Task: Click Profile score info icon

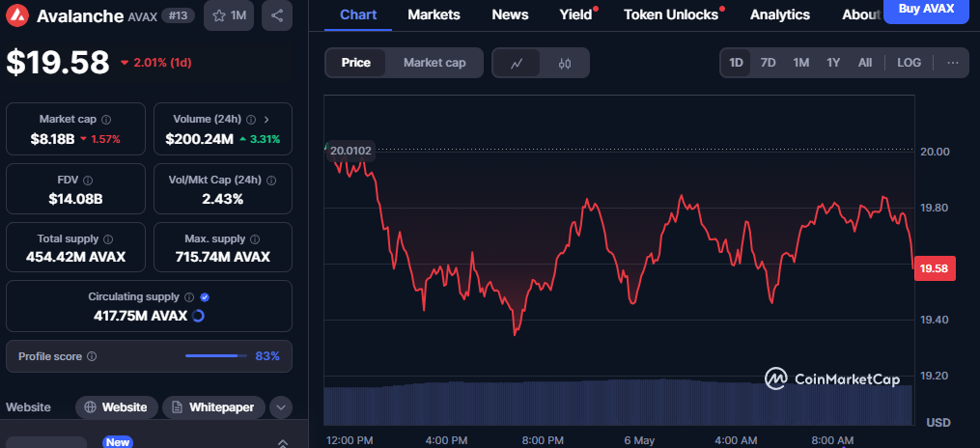Action: (92, 356)
